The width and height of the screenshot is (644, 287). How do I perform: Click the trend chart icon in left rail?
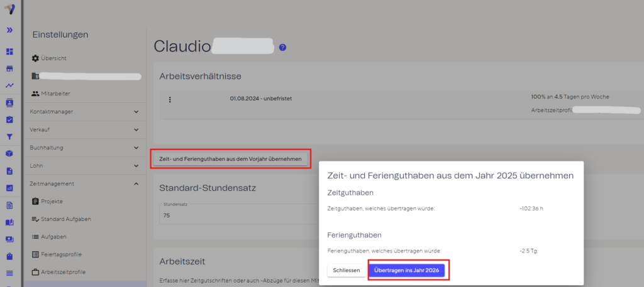coord(9,85)
